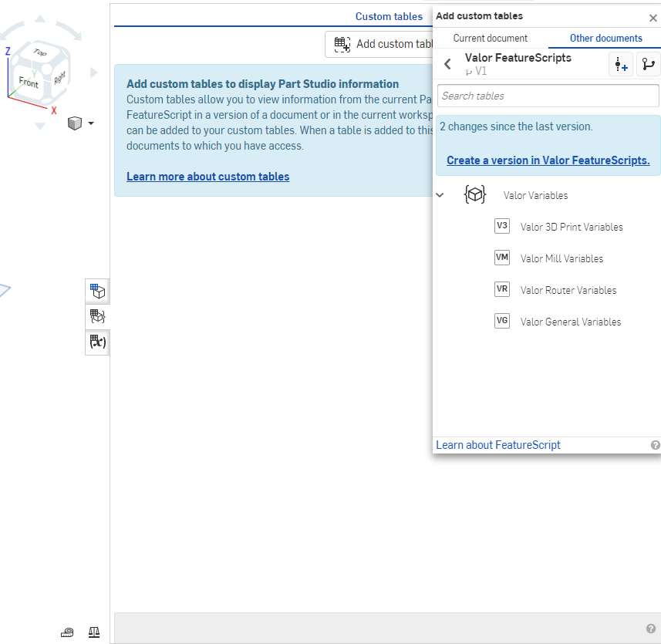Click the version graph branch icon button

[649, 65]
